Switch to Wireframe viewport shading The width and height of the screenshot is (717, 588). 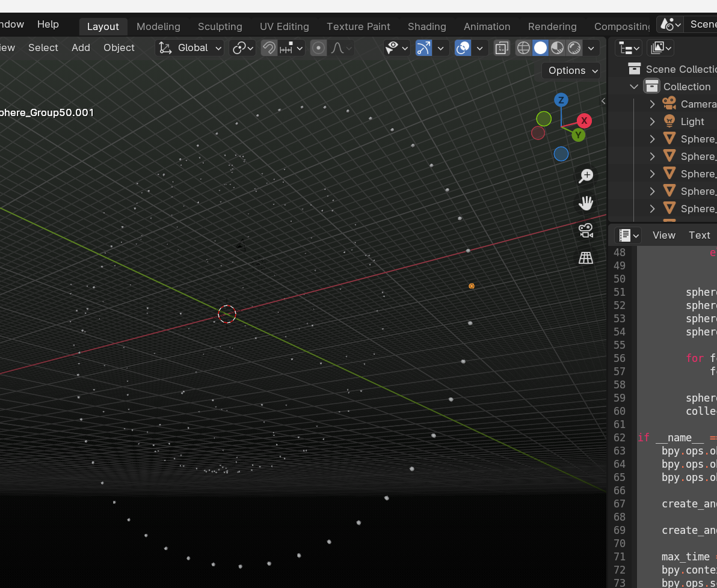tap(523, 47)
